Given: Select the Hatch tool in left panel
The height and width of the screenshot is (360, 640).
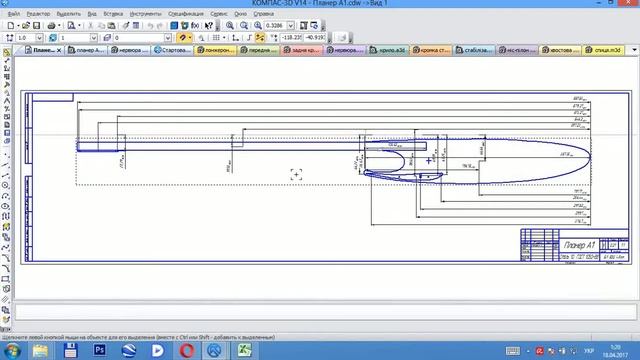Looking at the screenshot, I should (x=5, y=300).
